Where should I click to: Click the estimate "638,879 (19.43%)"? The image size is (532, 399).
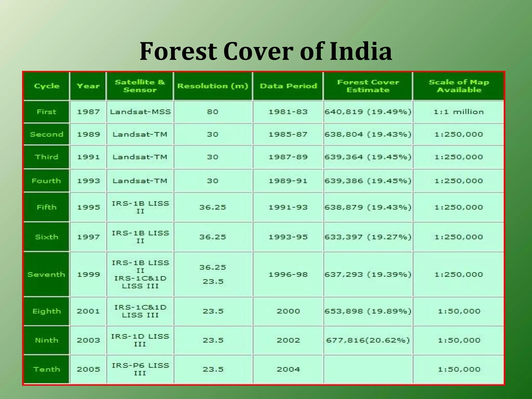click(x=368, y=207)
